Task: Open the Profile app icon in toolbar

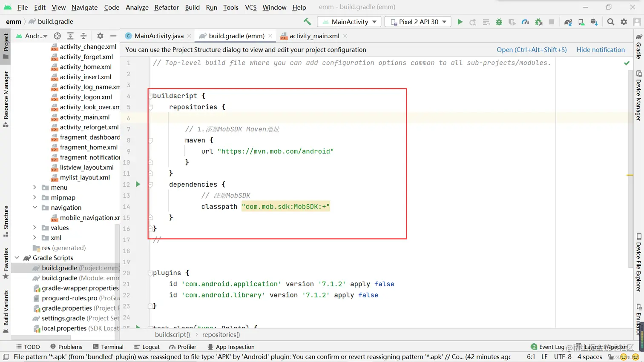Action: tap(525, 22)
